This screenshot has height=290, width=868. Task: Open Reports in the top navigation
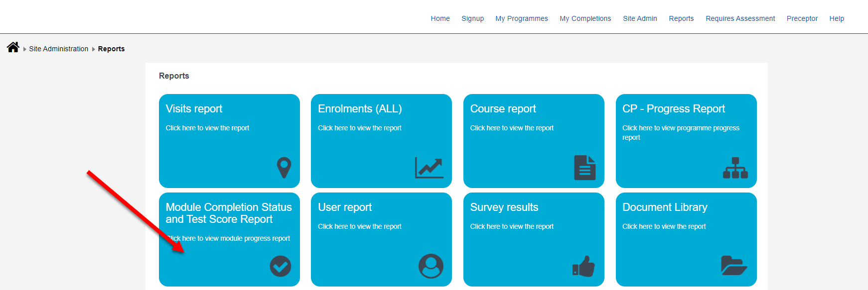point(681,18)
